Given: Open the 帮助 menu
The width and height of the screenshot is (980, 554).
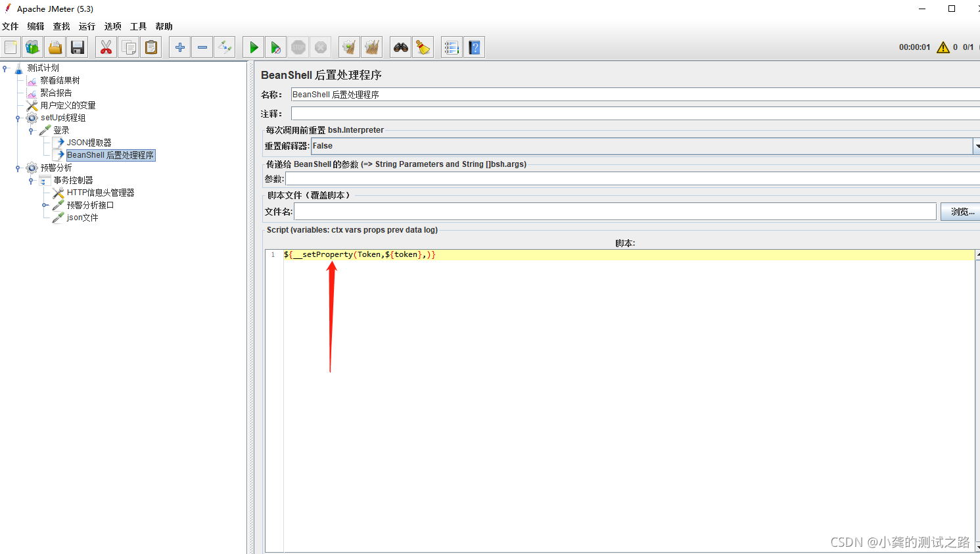Looking at the screenshot, I should click(164, 26).
